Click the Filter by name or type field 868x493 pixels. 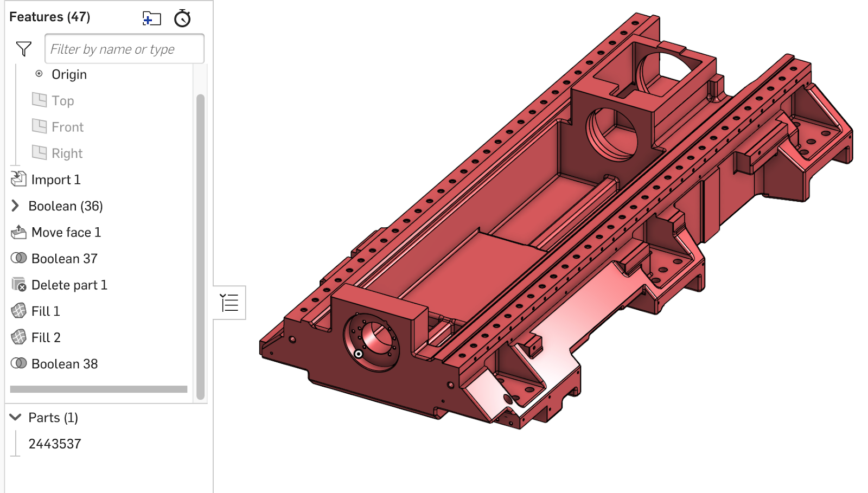point(124,49)
